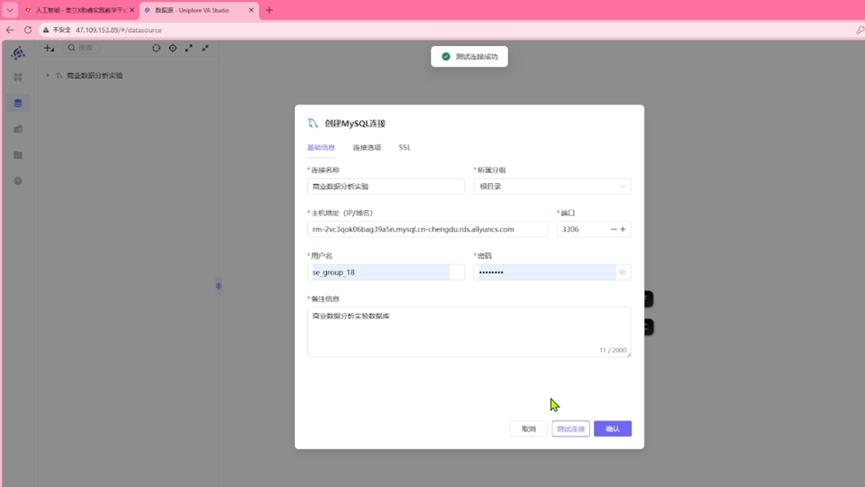The image size is (865, 487).
Task: Expand the 商业数据分析实验 tree node
Action: coord(47,76)
